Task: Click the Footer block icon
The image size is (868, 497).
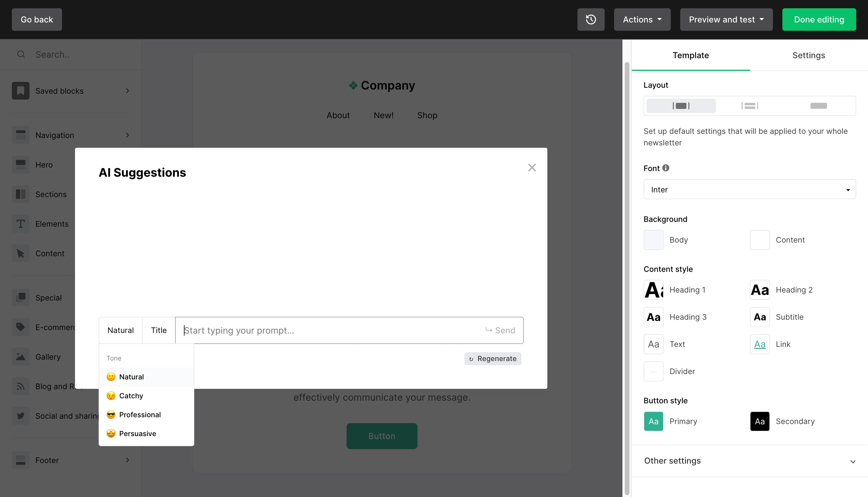Action: [x=20, y=460]
